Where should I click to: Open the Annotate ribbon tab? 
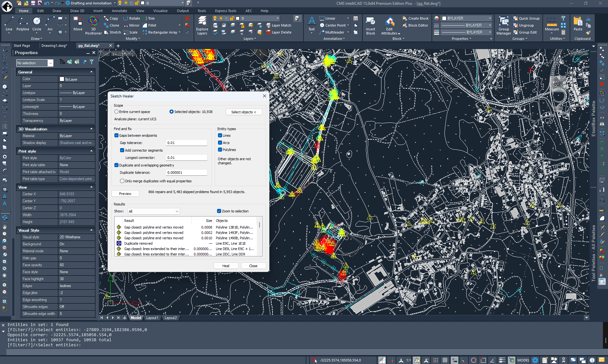119,11
